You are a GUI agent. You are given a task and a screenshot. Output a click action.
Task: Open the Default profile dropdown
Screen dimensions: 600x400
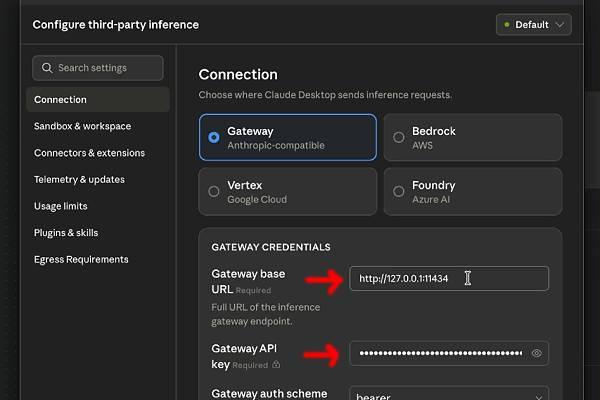pyautogui.click(x=534, y=25)
